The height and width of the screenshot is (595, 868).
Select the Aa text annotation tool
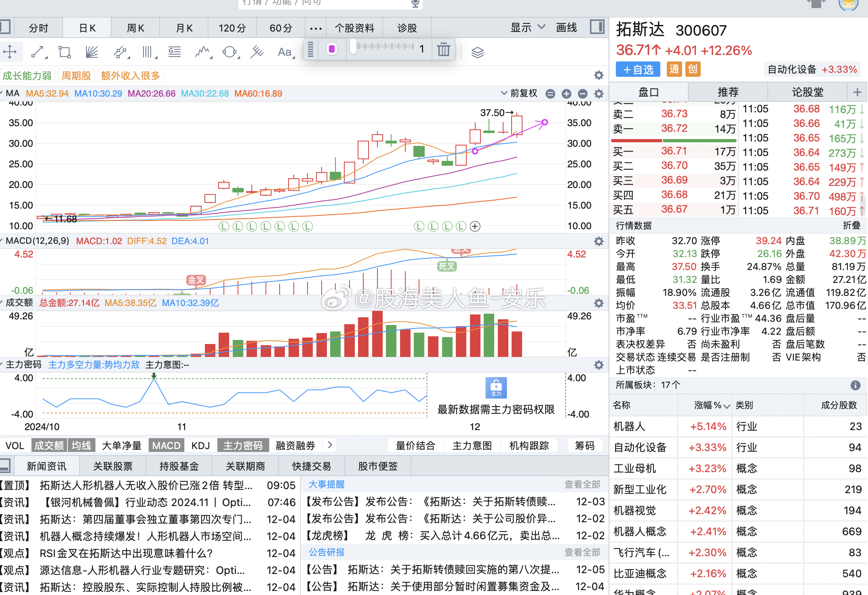(x=285, y=52)
